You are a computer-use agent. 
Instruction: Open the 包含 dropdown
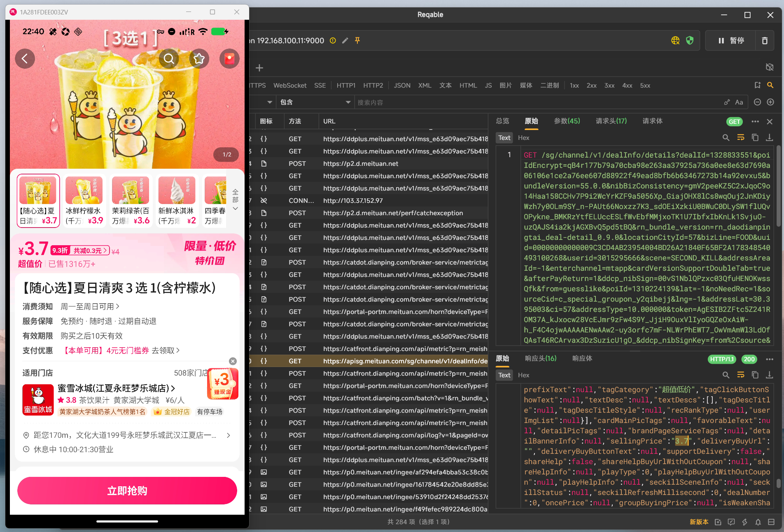tap(315, 102)
